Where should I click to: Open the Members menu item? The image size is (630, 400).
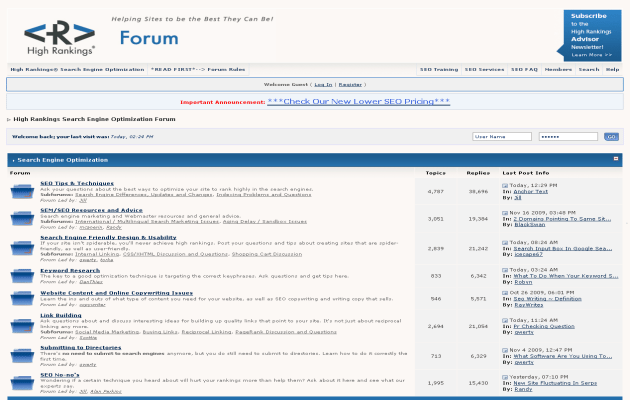pos(558,69)
